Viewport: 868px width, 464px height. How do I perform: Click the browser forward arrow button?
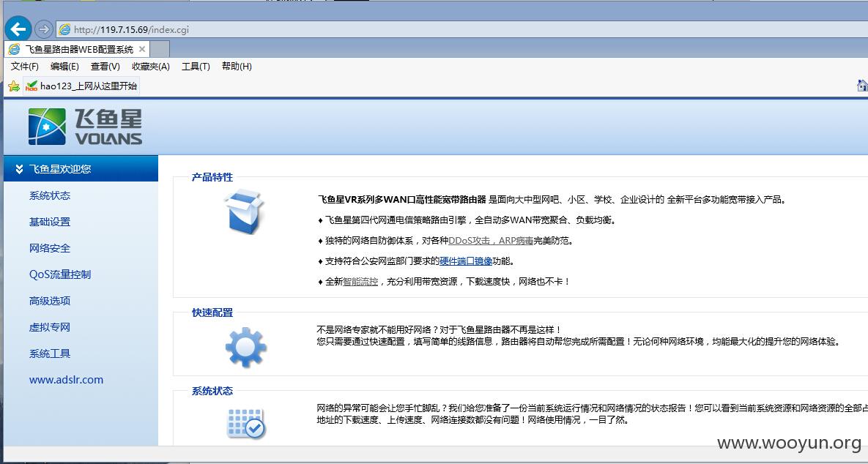click(43, 29)
